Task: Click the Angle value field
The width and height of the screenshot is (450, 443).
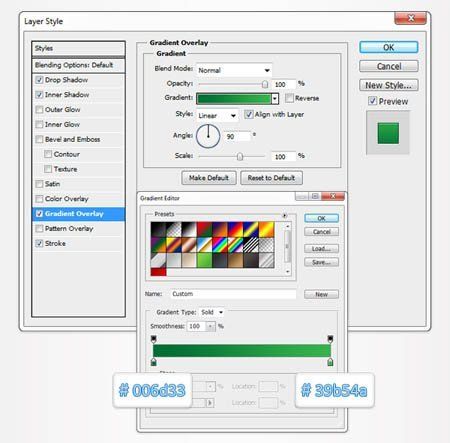Action: click(x=238, y=136)
